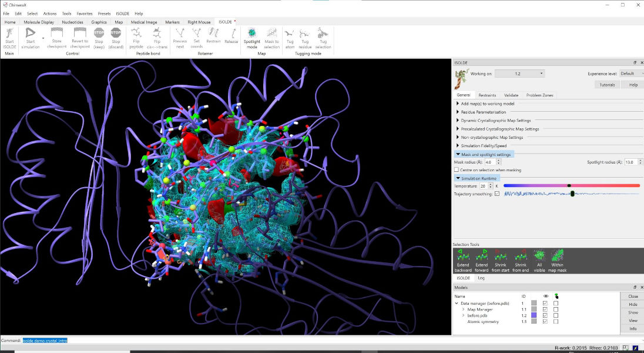Switch to the Molecule Display ribbon tab
This screenshot has width=644, height=353.
pyautogui.click(x=39, y=22)
